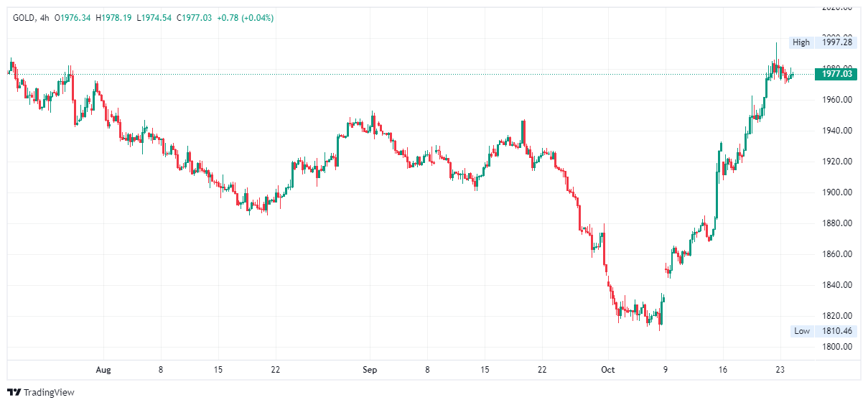Click the Aug label on time axis
Viewport: 868px width, 405px height.
pyautogui.click(x=103, y=370)
